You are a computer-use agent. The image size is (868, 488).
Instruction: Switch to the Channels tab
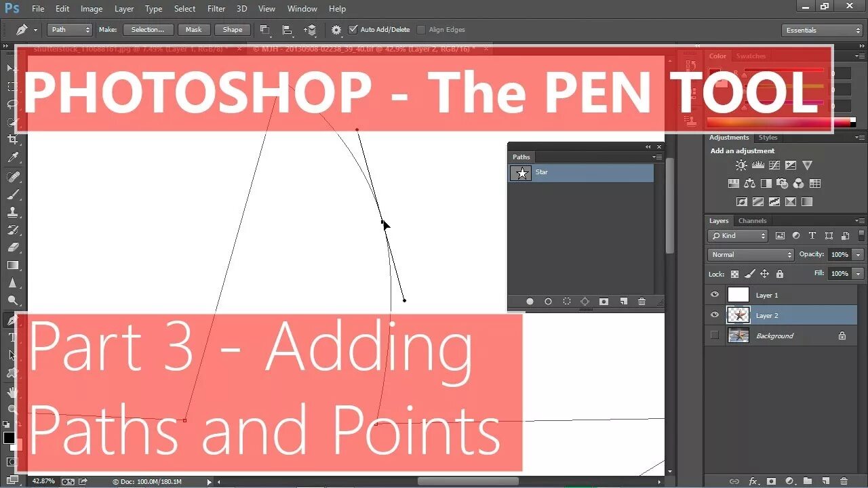pyautogui.click(x=752, y=221)
